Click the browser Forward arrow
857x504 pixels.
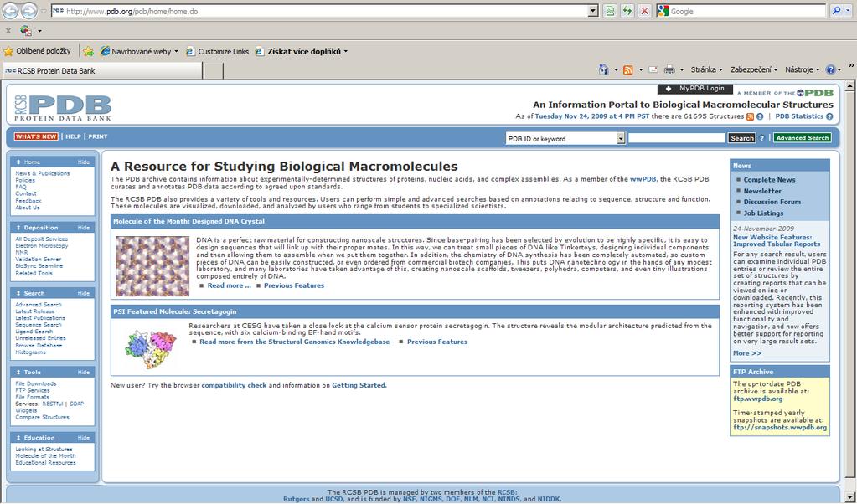click(x=29, y=10)
